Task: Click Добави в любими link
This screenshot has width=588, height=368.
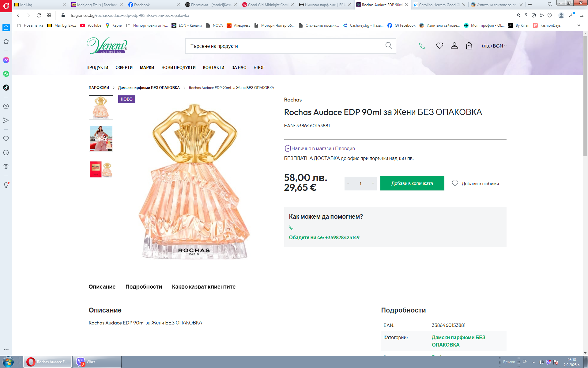Action: tap(476, 183)
